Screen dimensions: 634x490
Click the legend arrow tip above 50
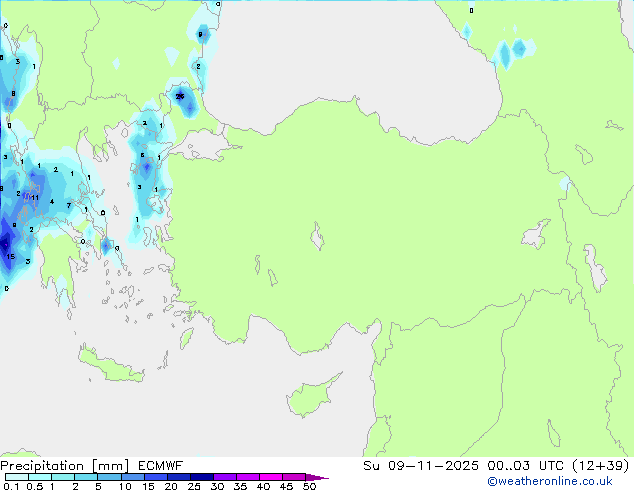(x=317, y=478)
